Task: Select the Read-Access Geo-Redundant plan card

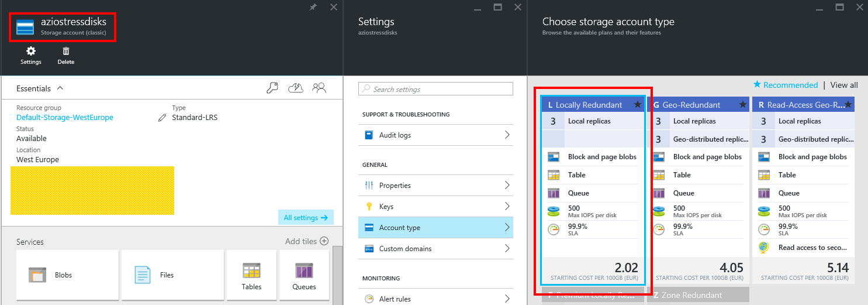Action: click(x=803, y=190)
